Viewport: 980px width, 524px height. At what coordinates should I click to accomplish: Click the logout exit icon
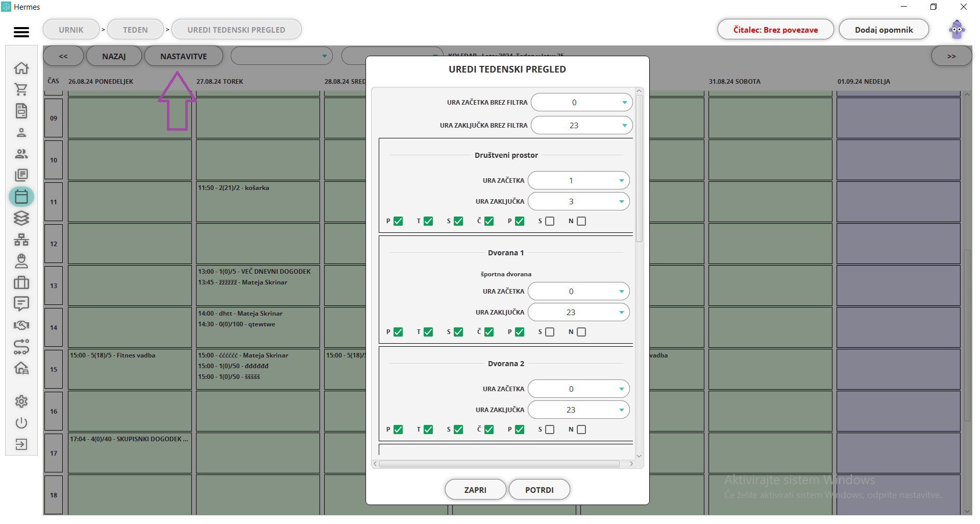21,444
